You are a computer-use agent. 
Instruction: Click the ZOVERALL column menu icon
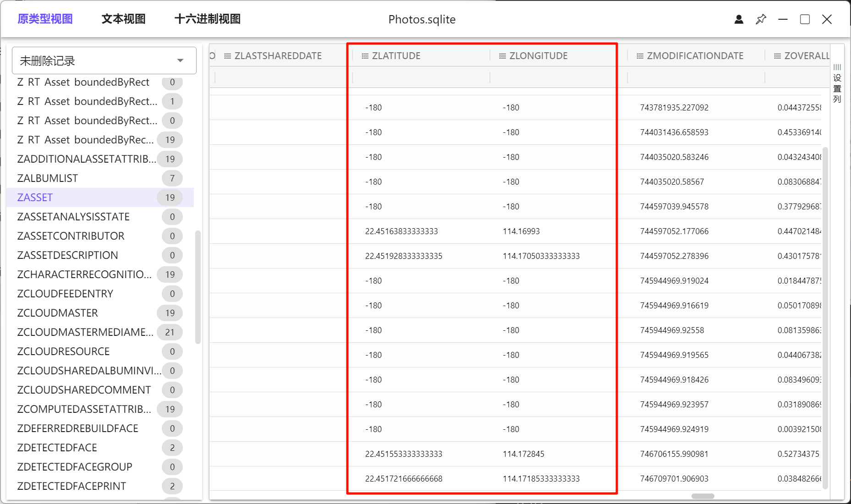click(x=777, y=56)
